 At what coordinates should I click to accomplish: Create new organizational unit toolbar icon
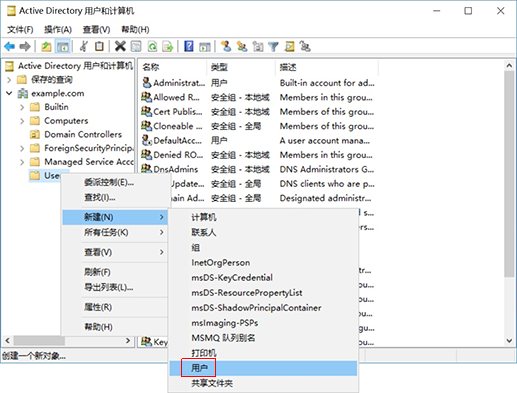(258, 46)
